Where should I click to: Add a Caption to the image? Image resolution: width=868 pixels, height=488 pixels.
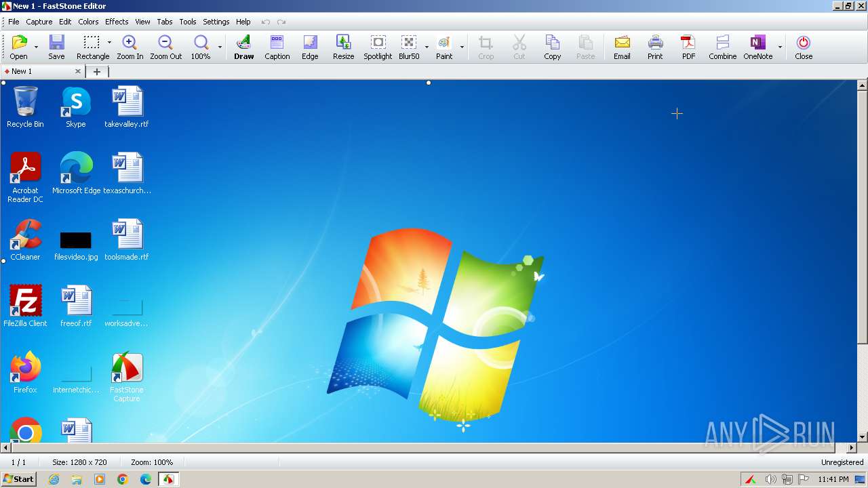coord(277,47)
